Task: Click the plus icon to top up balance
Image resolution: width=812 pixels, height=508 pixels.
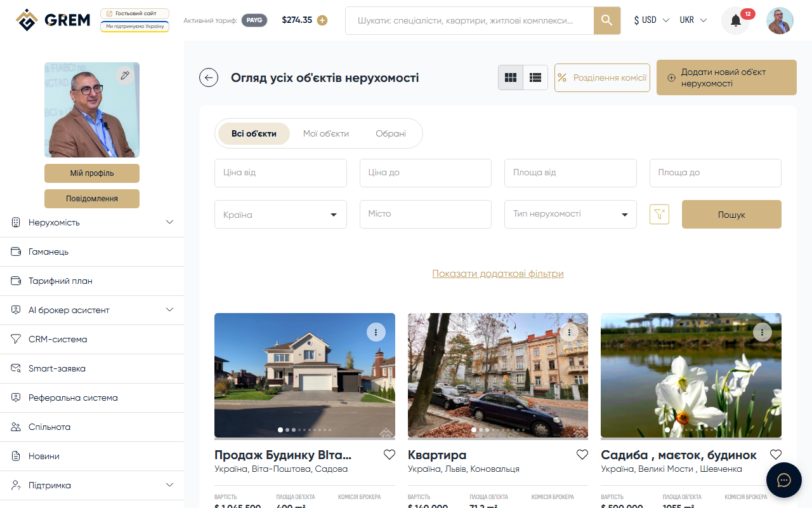Action: 322,20
